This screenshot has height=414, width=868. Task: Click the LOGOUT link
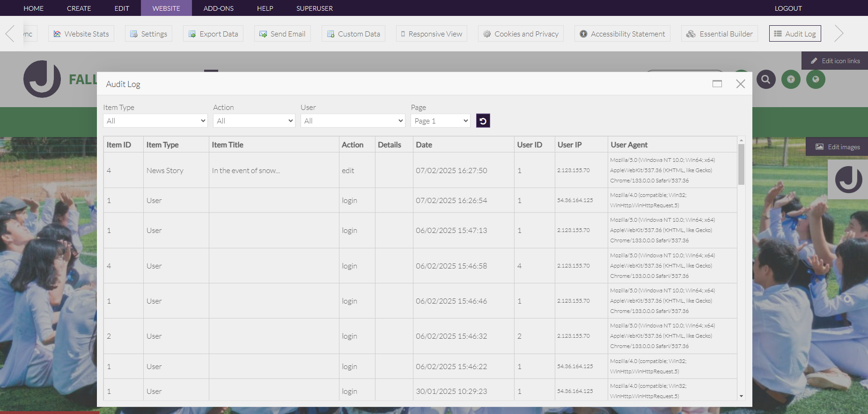(788, 8)
